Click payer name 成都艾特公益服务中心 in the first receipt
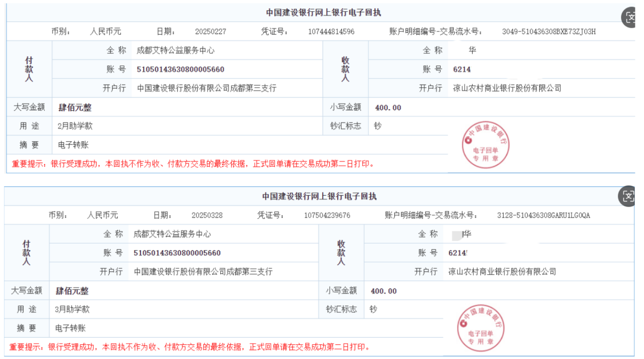644x359 pixels. click(x=175, y=50)
